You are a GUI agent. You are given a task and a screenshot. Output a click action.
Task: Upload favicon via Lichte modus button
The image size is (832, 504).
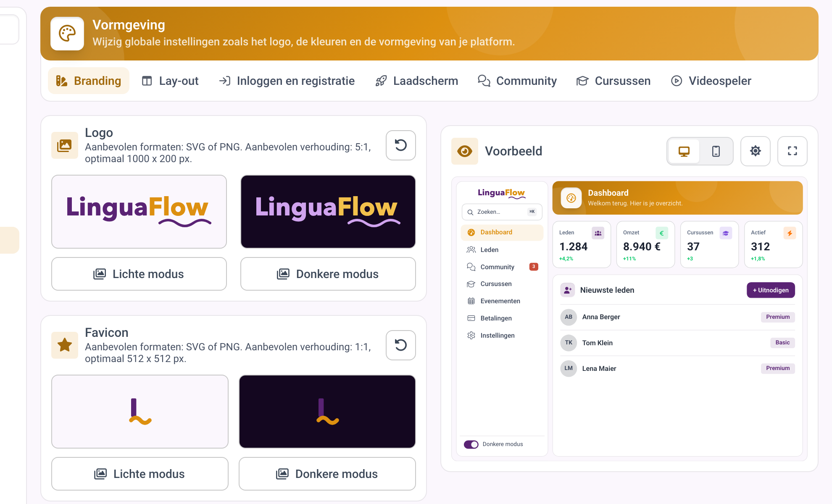140,474
